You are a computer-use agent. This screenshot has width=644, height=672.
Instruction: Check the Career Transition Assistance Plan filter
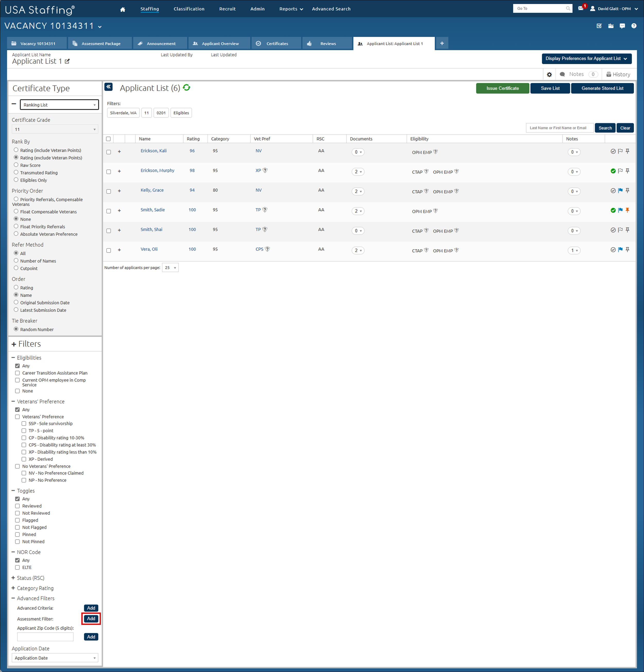tap(18, 373)
